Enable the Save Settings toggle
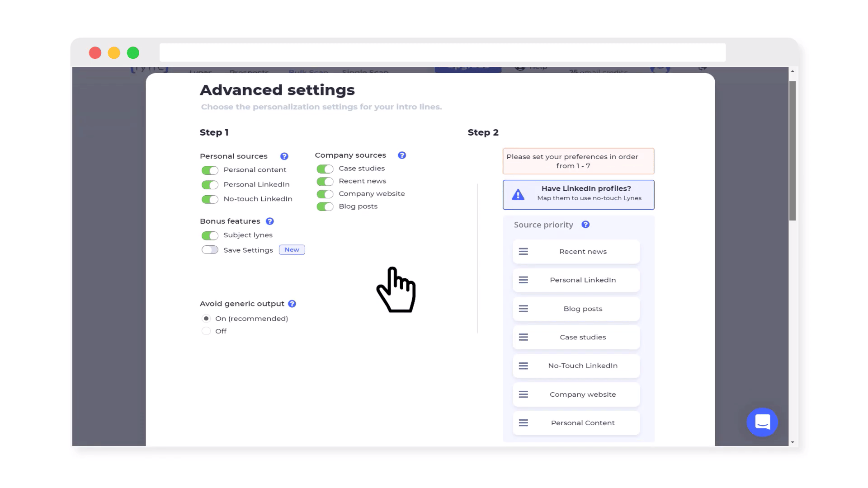 (x=210, y=249)
